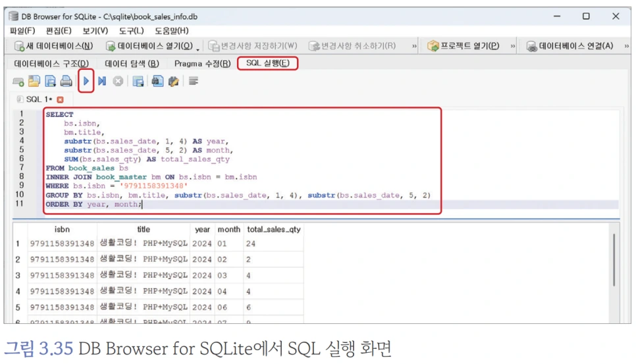Click 변경사항 취소하기(R) toolbar button
This screenshot has width=636, height=364.
point(352,46)
